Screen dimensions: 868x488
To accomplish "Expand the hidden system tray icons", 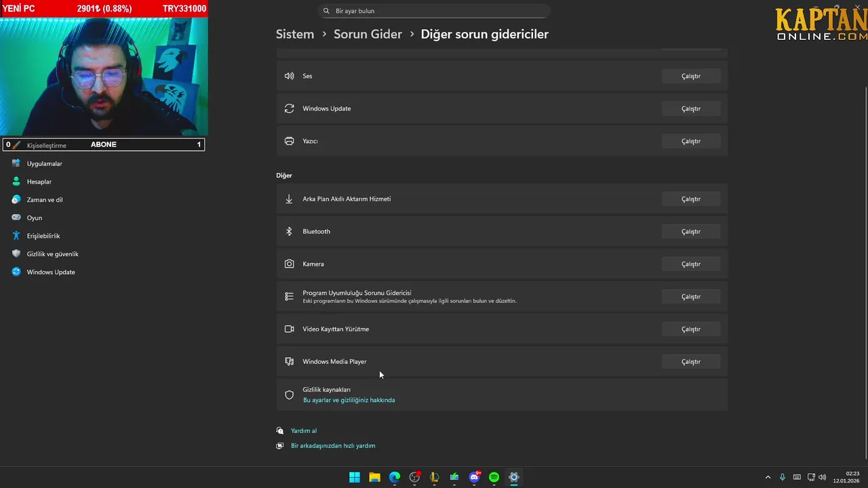I will coord(768,477).
